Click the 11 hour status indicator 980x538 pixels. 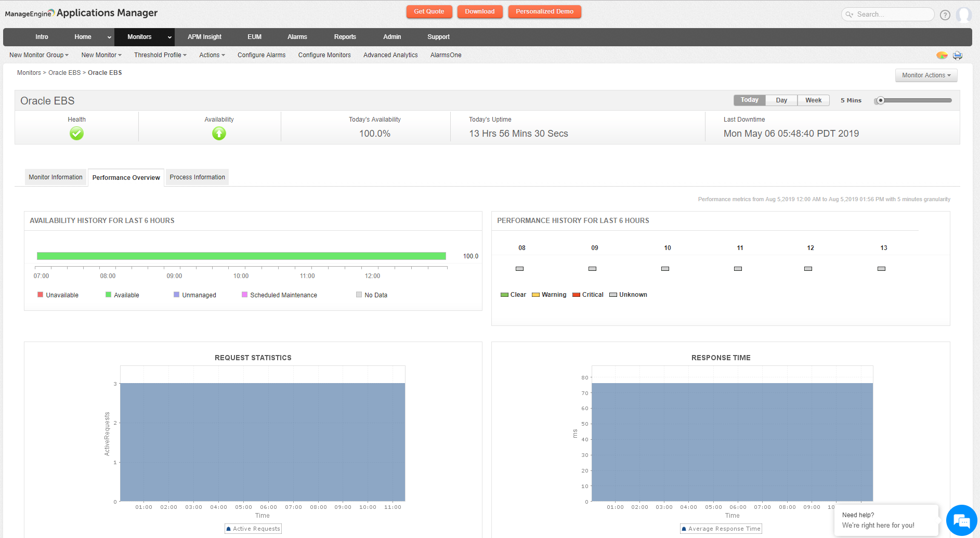click(738, 269)
